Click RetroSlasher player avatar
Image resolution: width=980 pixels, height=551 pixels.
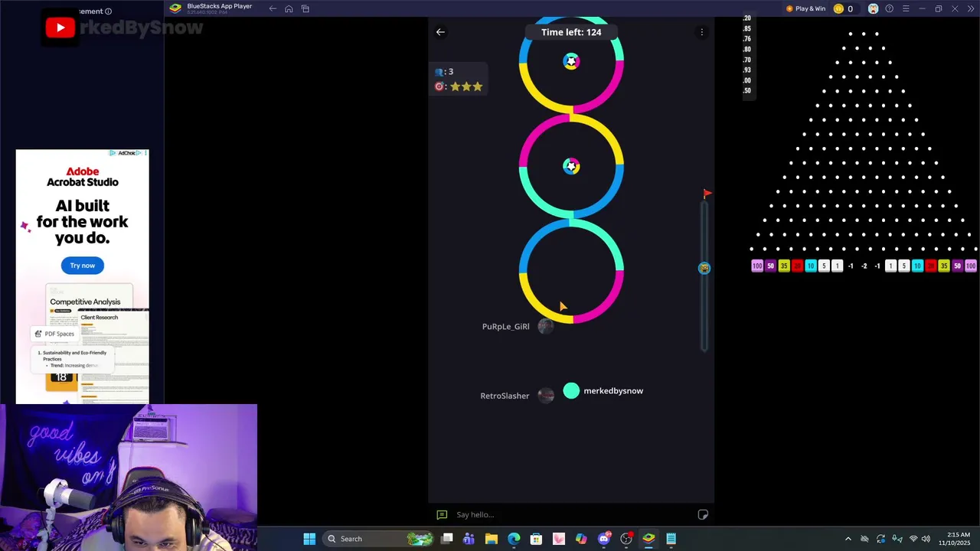tap(545, 395)
